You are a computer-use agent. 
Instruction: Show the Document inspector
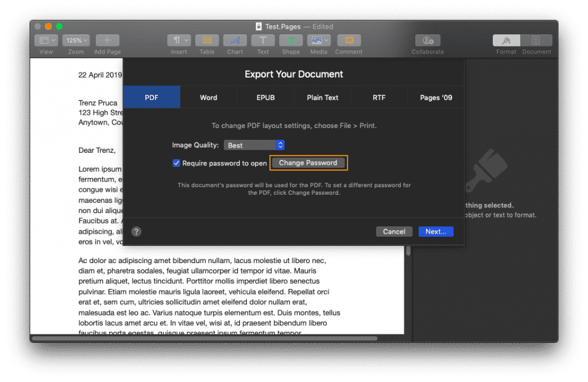[x=536, y=40]
